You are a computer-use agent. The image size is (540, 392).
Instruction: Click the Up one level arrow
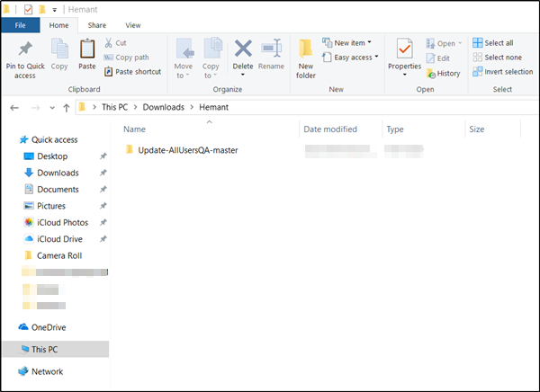tap(67, 108)
